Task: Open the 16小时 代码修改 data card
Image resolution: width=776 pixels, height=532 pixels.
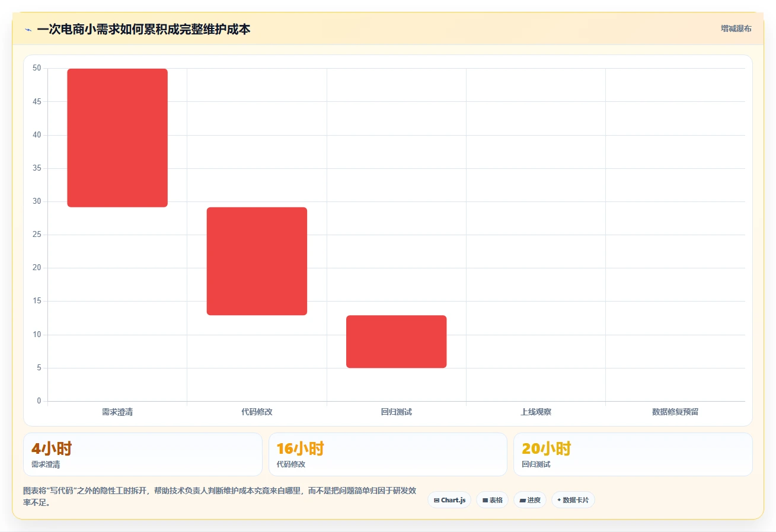Action: click(x=388, y=454)
